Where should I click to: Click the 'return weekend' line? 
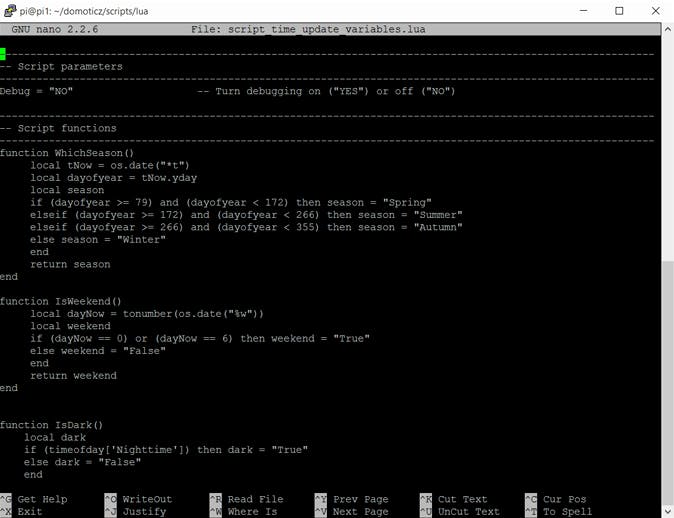[x=74, y=376]
